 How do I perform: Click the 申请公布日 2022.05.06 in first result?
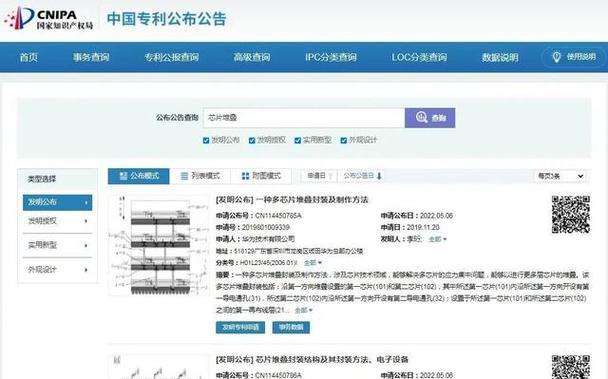pyautogui.click(x=417, y=216)
